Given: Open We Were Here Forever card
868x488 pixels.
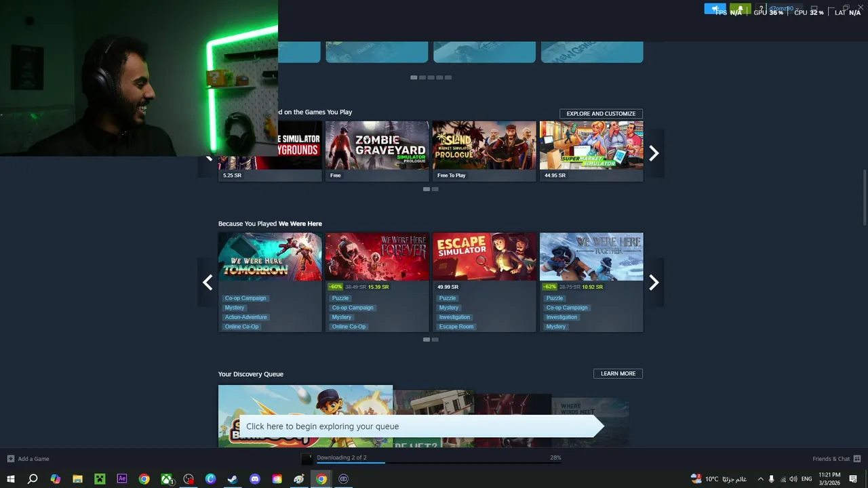Looking at the screenshot, I should 377,282.
